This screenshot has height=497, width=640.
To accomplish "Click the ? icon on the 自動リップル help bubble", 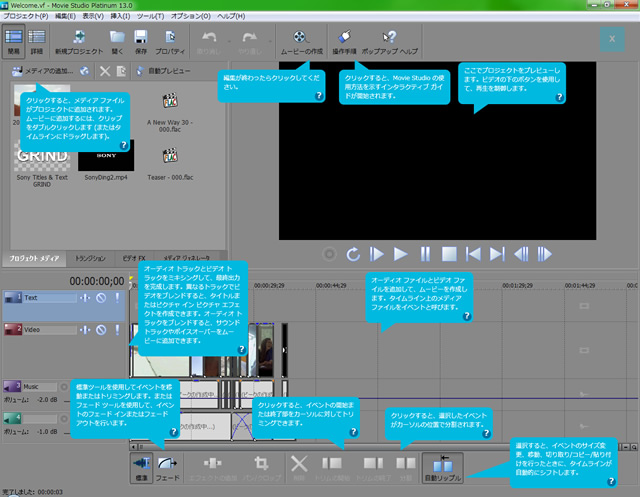I will tap(611, 481).
